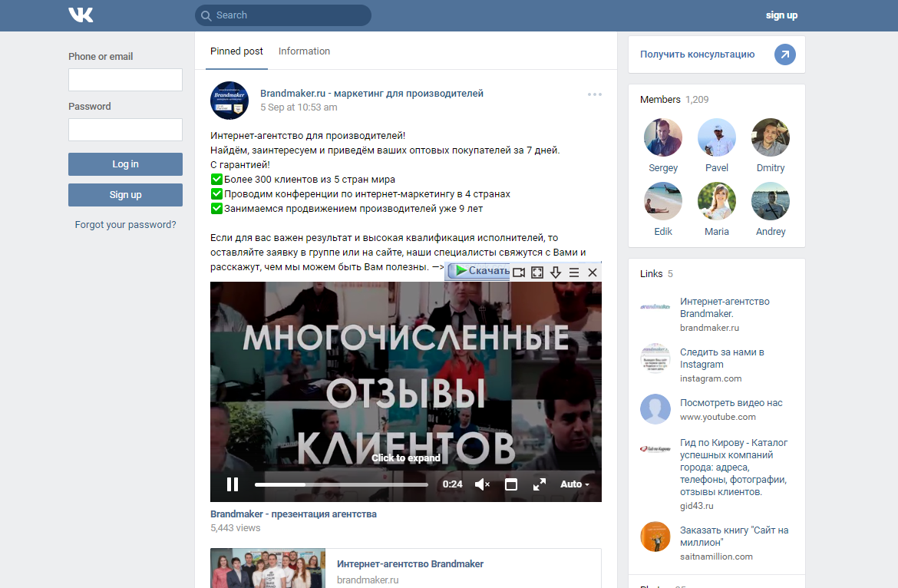Click the brandmaker.ru link thumbnail icon
This screenshot has height=588, width=898.
coord(655,307)
